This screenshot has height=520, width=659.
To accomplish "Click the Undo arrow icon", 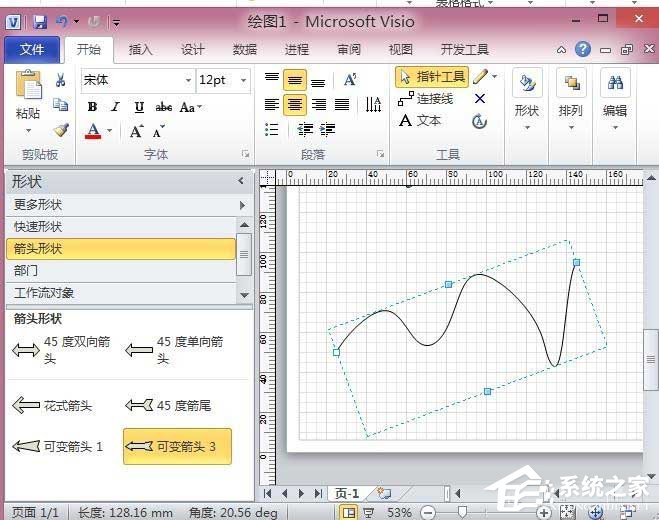I will (62, 21).
